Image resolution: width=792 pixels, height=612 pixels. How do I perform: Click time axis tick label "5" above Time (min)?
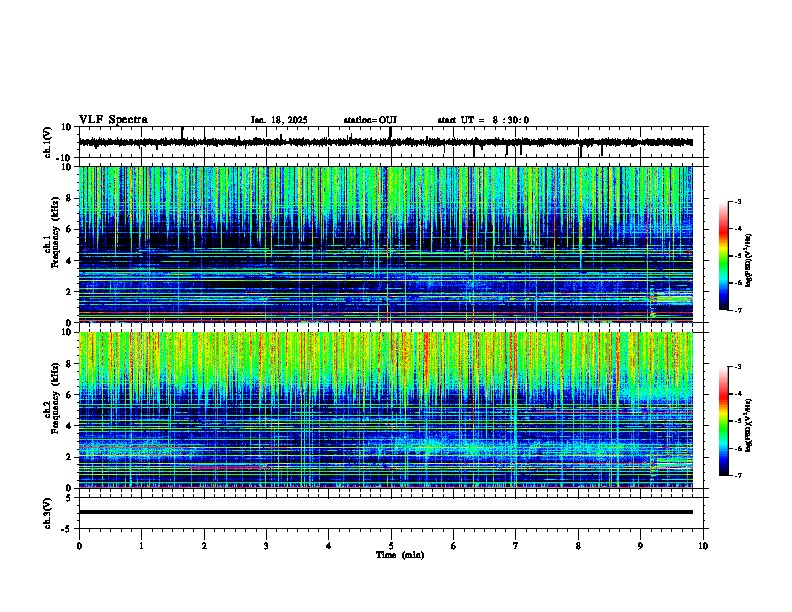click(x=391, y=546)
